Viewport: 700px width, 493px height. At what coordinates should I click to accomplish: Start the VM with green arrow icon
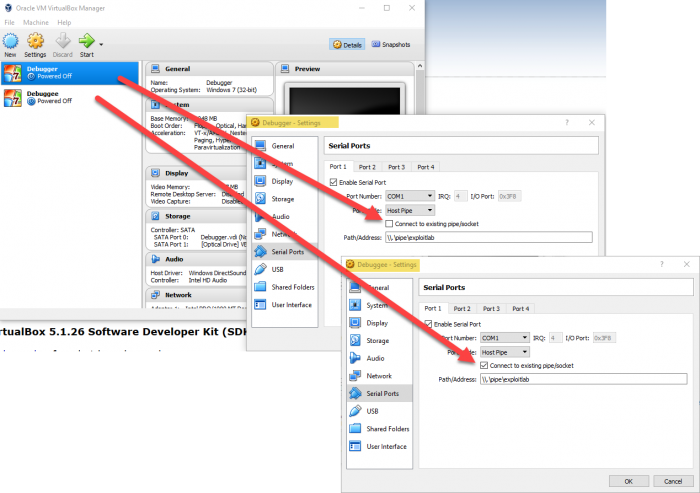point(87,41)
